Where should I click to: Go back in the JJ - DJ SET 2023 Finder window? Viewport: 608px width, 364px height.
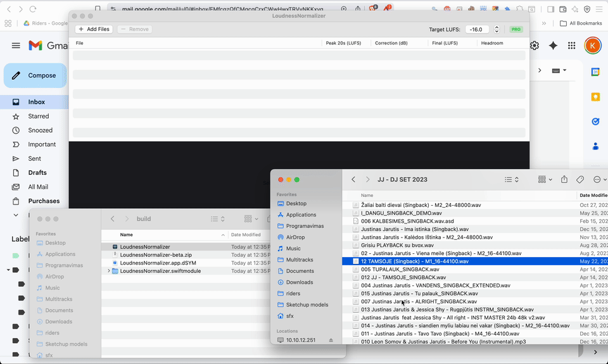[353, 180]
